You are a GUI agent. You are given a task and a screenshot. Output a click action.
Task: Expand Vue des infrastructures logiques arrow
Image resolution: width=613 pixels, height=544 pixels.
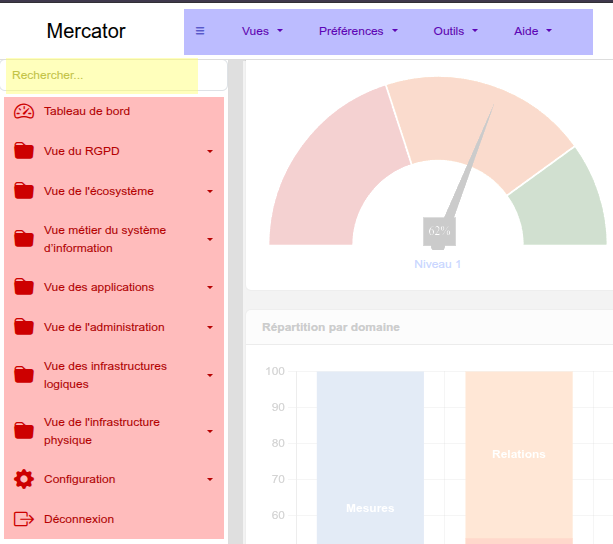pos(210,376)
